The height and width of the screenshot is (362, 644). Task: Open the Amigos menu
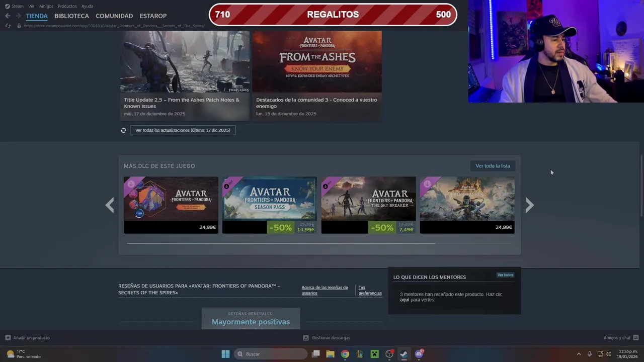(x=46, y=6)
